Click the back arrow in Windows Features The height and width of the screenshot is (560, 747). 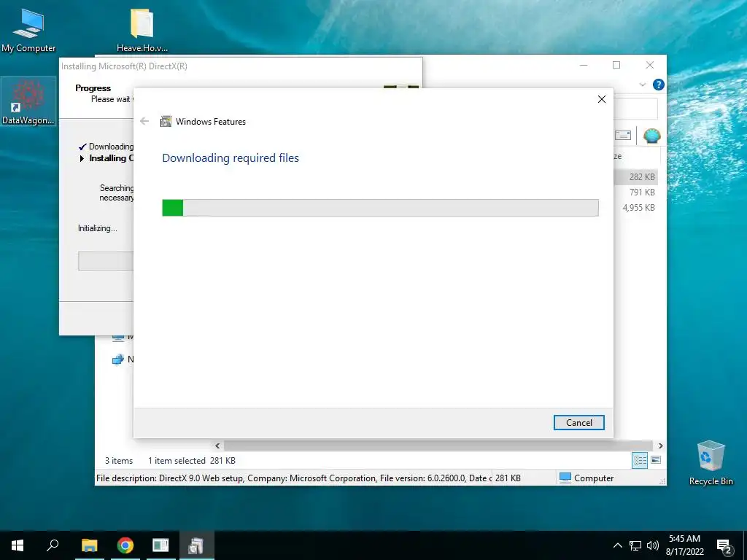(144, 122)
